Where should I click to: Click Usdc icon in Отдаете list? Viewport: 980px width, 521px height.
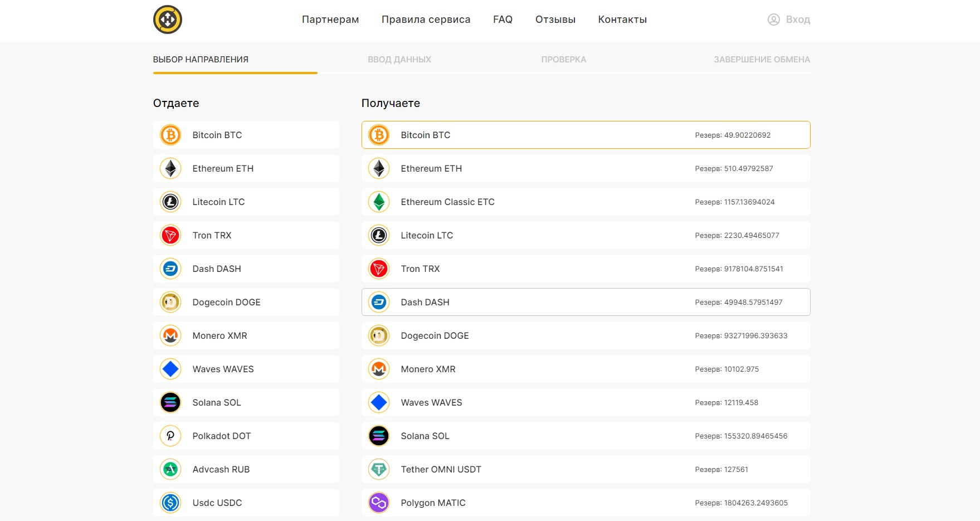[x=170, y=503]
